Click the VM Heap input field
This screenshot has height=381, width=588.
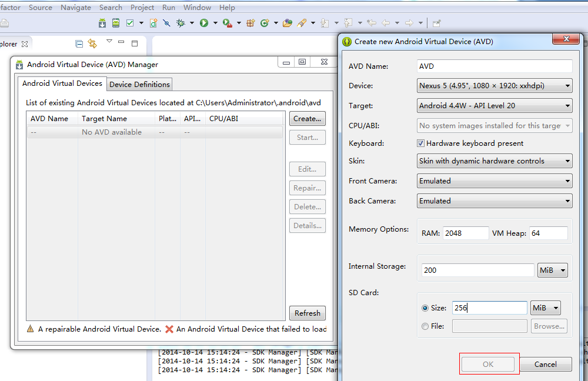[x=549, y=233]
